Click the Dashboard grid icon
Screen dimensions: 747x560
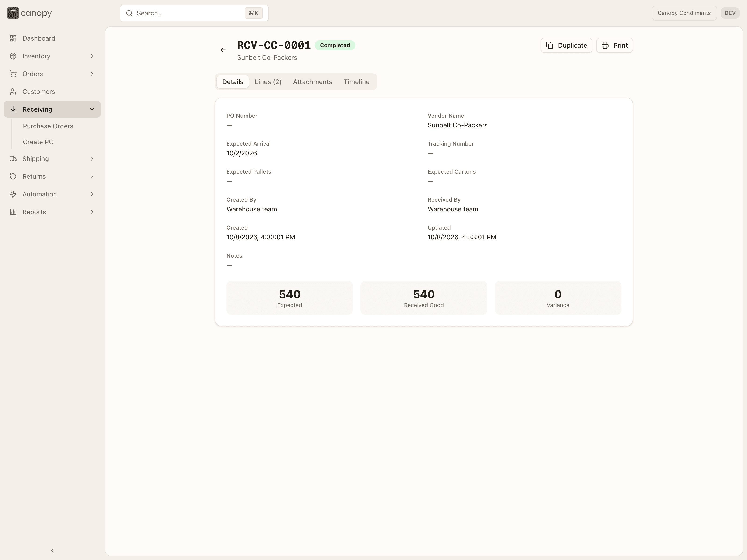13,38
